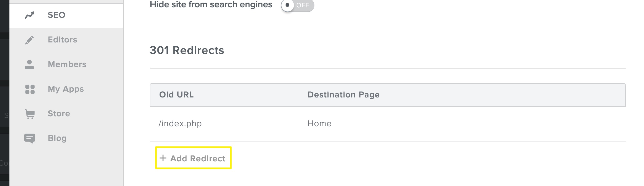Click the Members person icon

(29, 64)
